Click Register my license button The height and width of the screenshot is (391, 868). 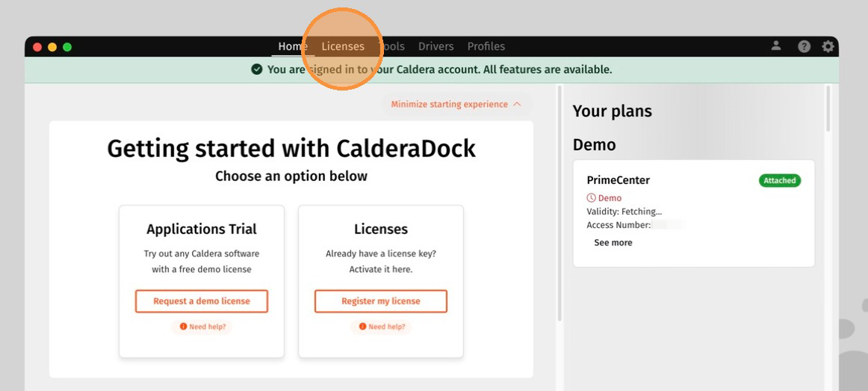(x=381, y=301)
